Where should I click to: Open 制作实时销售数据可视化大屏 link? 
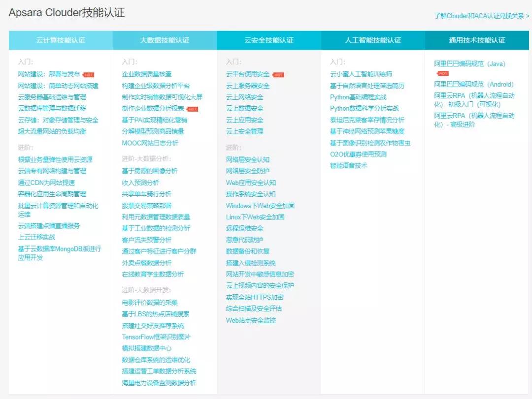pyautogui.click(x=162, y=97)
